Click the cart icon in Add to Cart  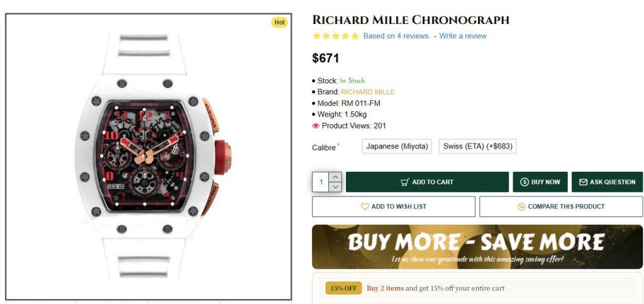[405, 183]
